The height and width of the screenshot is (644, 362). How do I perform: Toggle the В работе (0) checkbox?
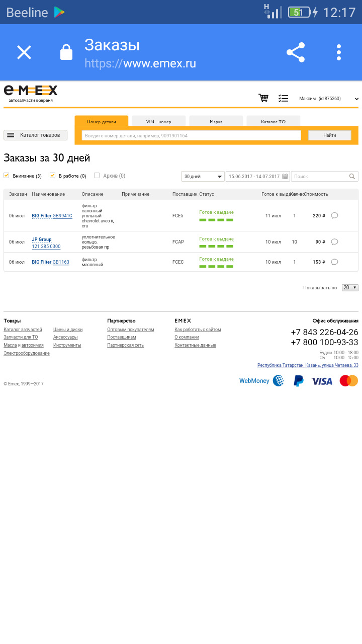click(52, 176)
